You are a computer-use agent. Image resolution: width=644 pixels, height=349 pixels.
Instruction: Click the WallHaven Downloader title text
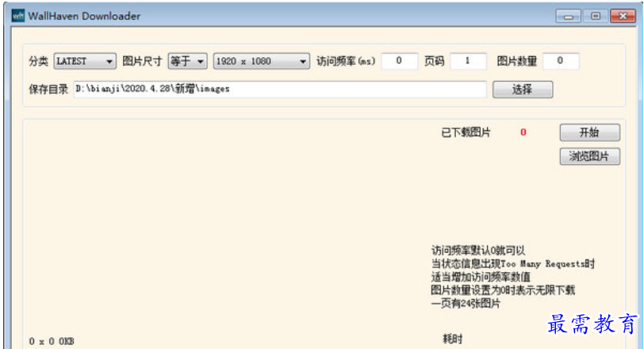coord(84,16)
